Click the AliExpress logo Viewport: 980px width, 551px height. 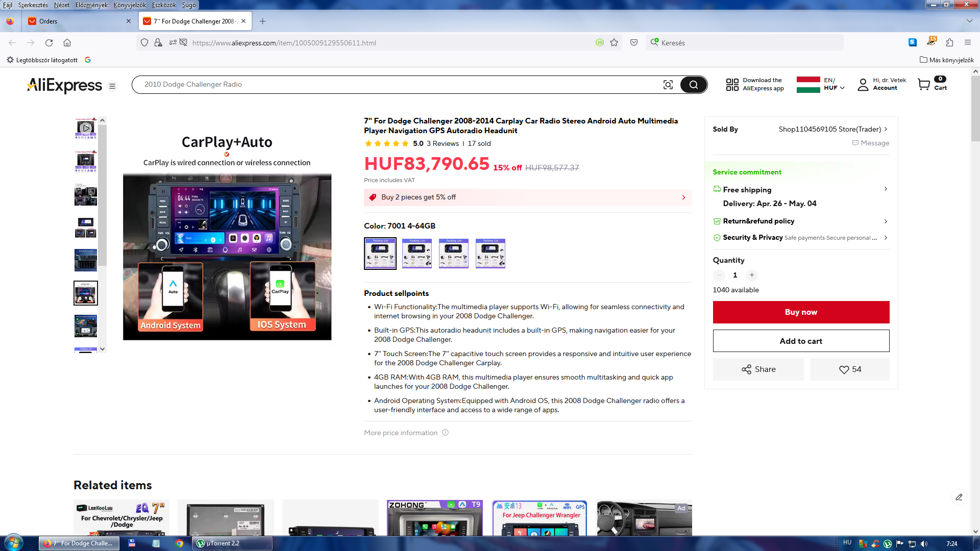pos(65,85)
